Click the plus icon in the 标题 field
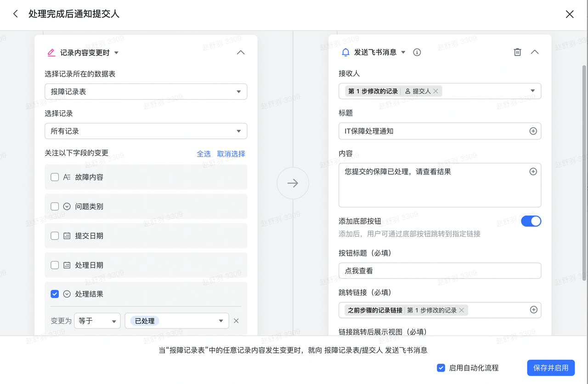 pyautogui.click(x=533, y=131)
